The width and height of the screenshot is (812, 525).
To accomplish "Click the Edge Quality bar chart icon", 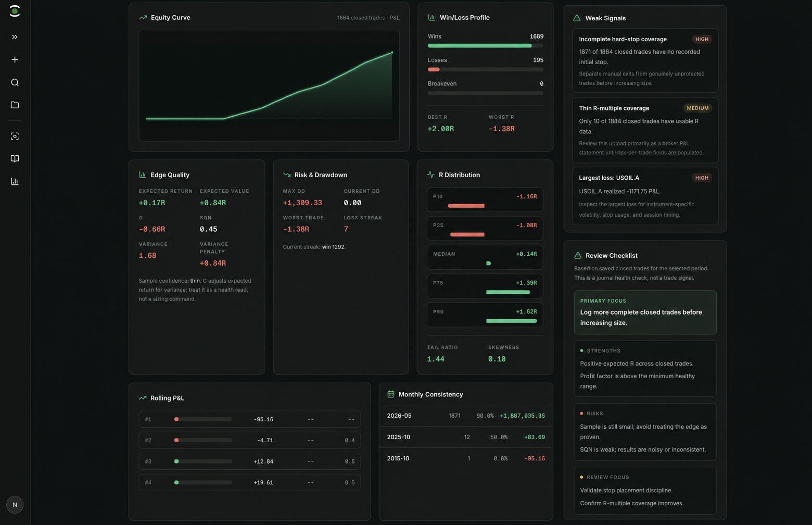I will point(142,175).
